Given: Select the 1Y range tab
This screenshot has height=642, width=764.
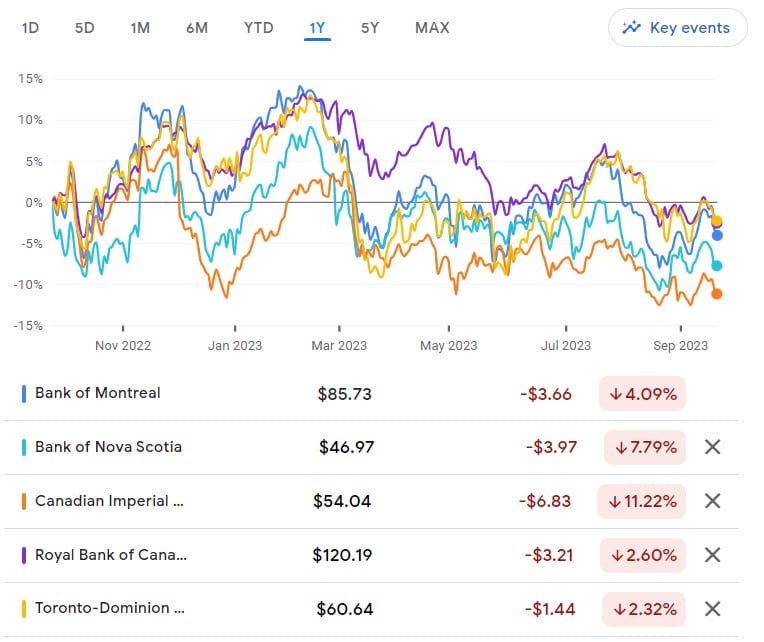Looking at the screenshot, I should coord(317,28).
